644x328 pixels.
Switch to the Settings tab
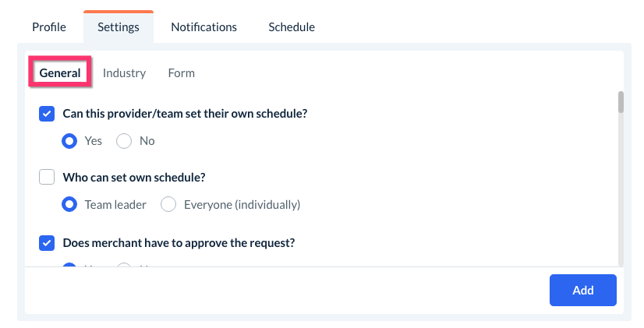[x=119, y=27]
